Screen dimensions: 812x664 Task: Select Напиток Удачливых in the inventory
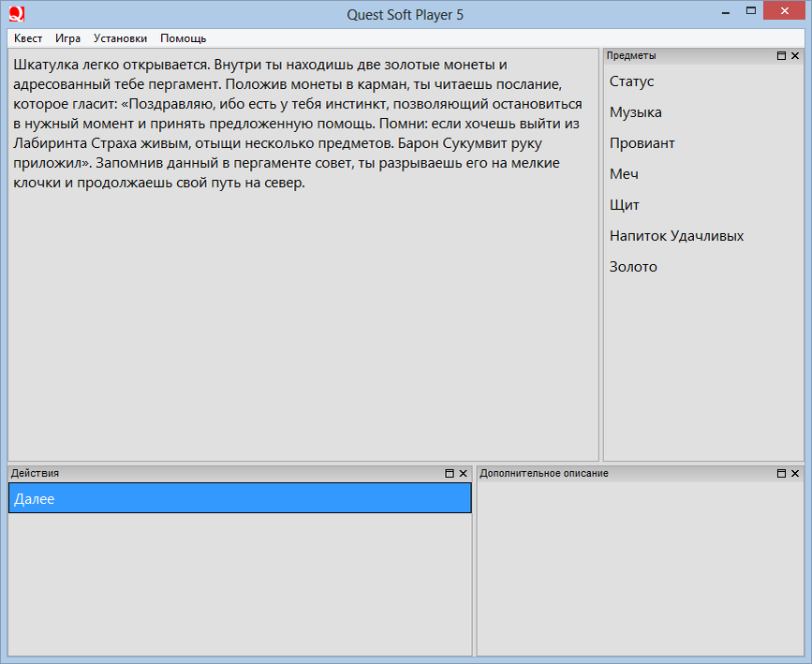(676, 236)
